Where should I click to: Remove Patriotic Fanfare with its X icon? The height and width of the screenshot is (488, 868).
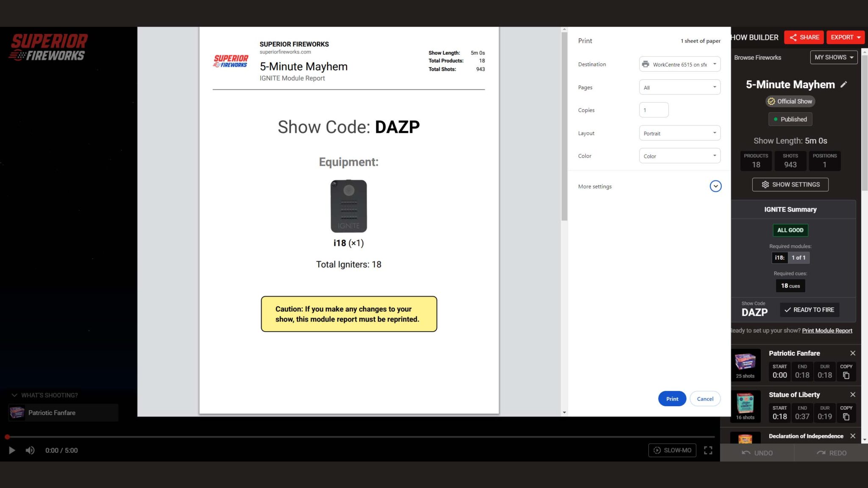coord(853,353)
